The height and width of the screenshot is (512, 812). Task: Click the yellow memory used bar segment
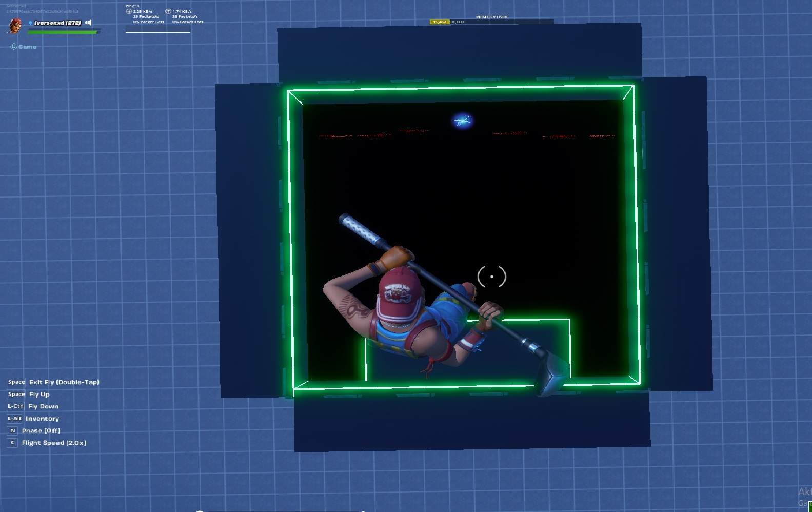(440, 22)
